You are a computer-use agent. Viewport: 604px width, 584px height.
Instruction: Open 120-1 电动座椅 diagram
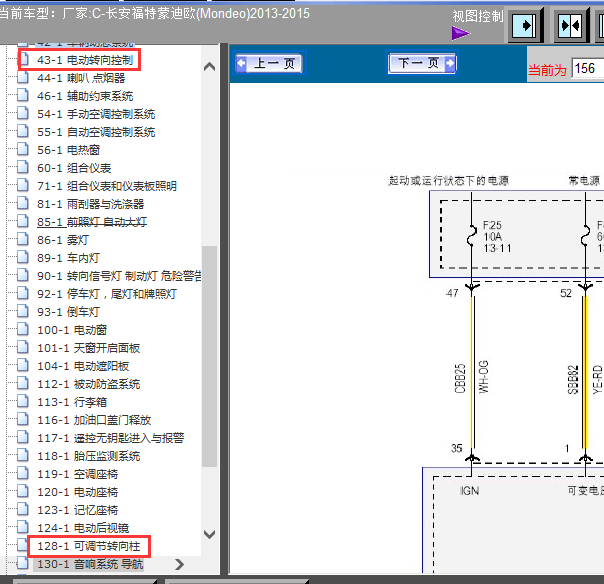tap(77, 492)
